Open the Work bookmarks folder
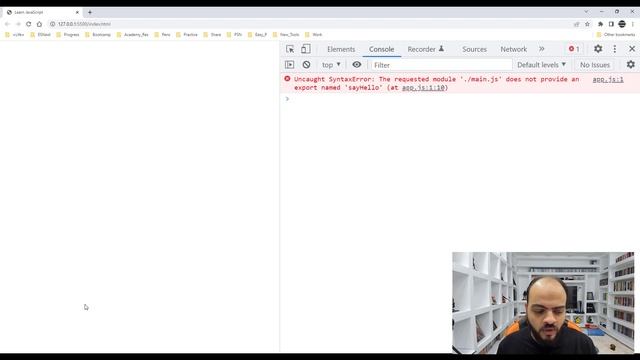This screenshot has height=360, width=640. point(313,35)
